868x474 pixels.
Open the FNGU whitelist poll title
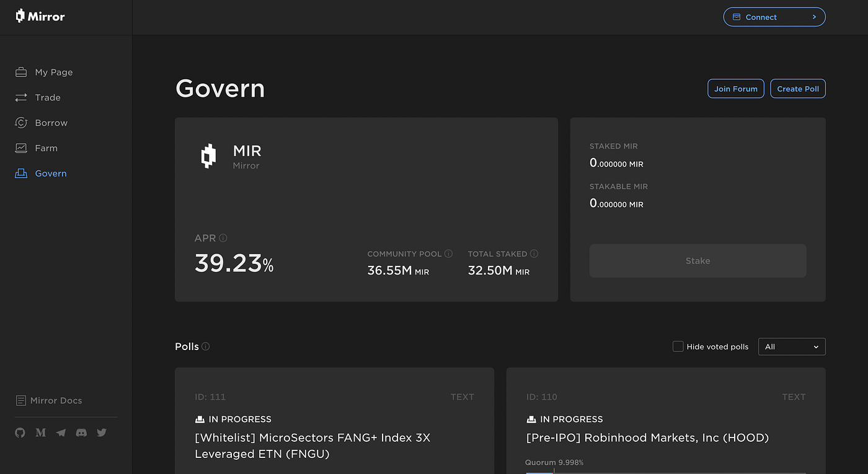(x=312, y=446)
